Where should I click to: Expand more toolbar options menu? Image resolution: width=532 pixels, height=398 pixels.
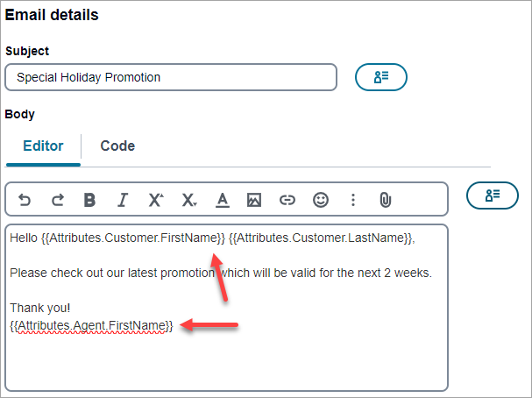[353, 200]
